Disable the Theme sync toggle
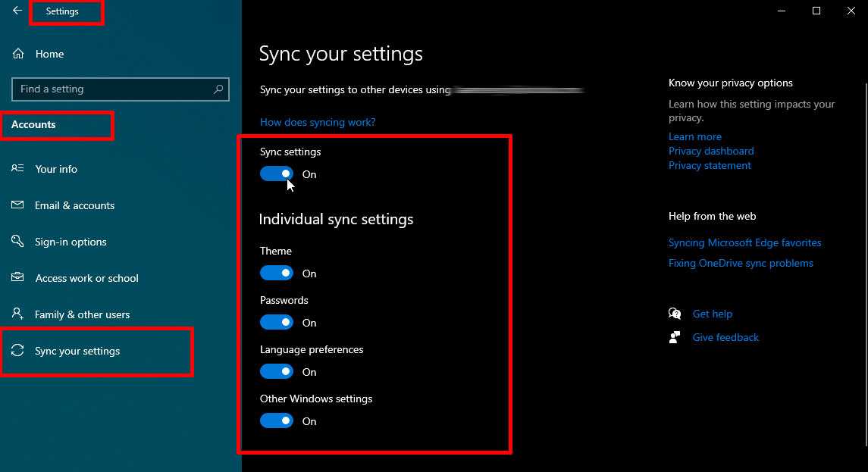 point(277,274)
